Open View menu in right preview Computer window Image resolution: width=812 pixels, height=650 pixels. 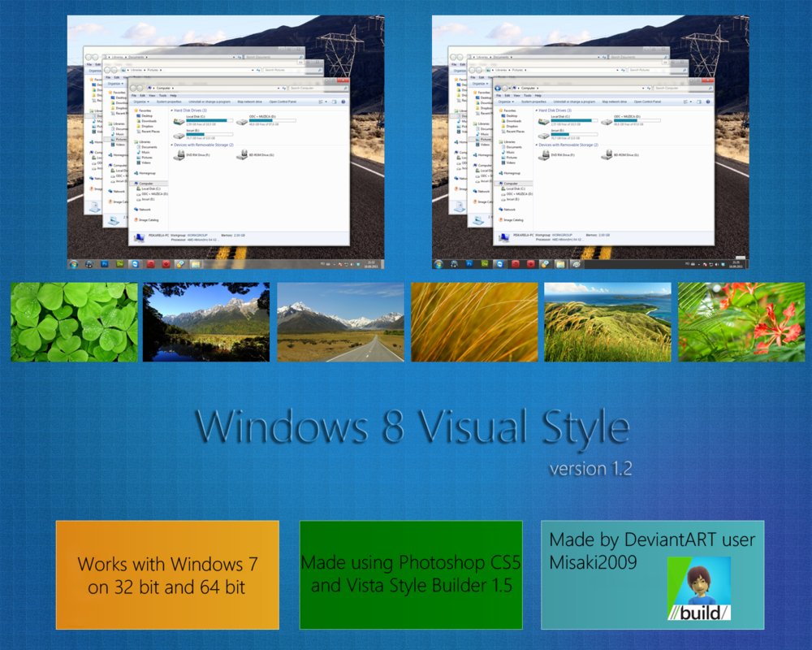pyautogui.click(x=518, y=95)
